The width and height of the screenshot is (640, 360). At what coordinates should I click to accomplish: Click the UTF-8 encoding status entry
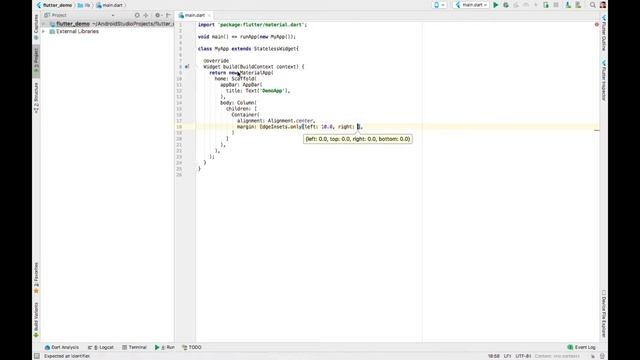click(523, 356)
